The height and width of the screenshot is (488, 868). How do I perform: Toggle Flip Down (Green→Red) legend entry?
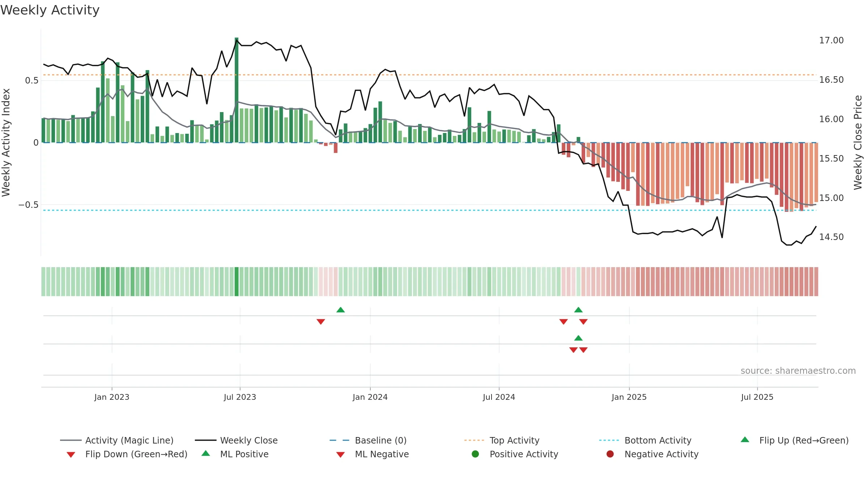[127, 454]
